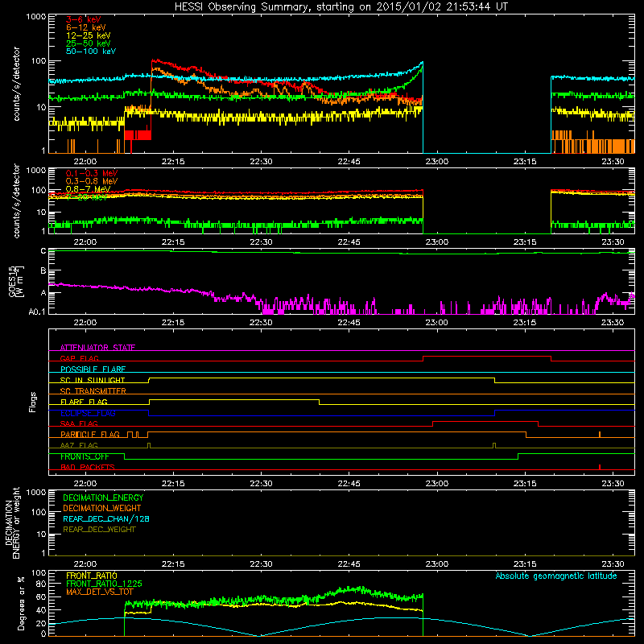Select the yellow FRONT_RATIO legend label
Image resolution: width=644 pixels, height=644 pixels.
tap(92, 576)
